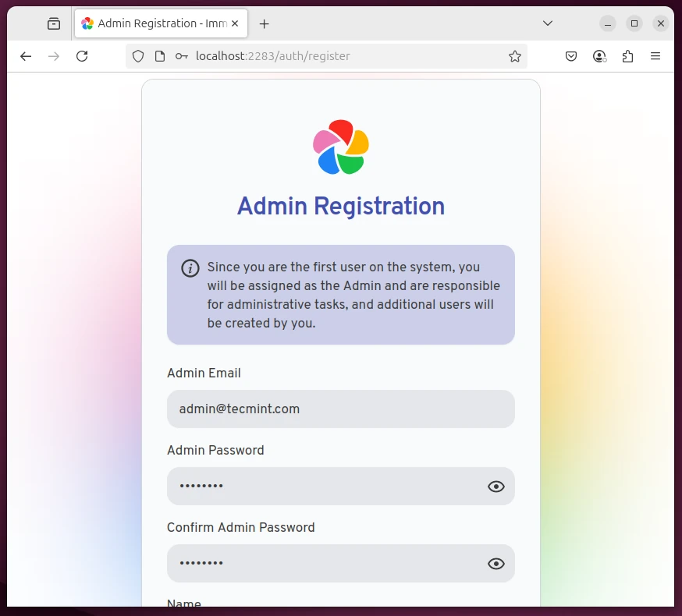The height and width of the screenshot is (616, 682).
Task: Open the Pocket save icon
Action: coord(571,56)
